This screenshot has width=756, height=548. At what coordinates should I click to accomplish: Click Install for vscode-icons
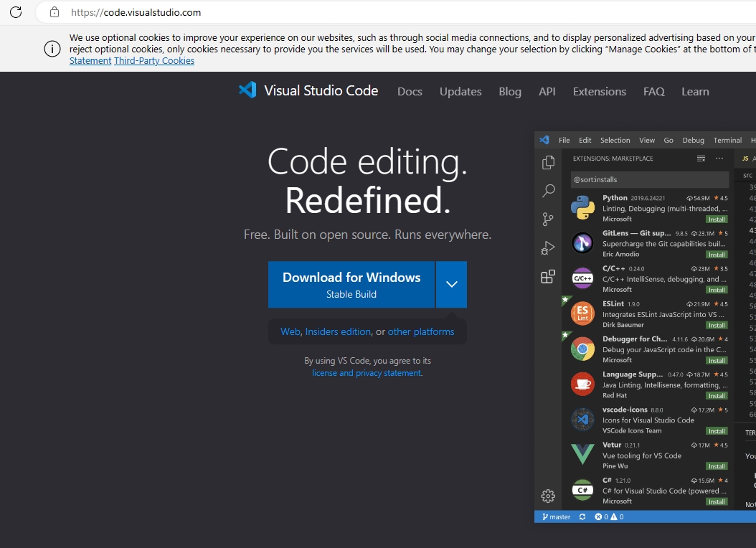(x=717, y=431)
